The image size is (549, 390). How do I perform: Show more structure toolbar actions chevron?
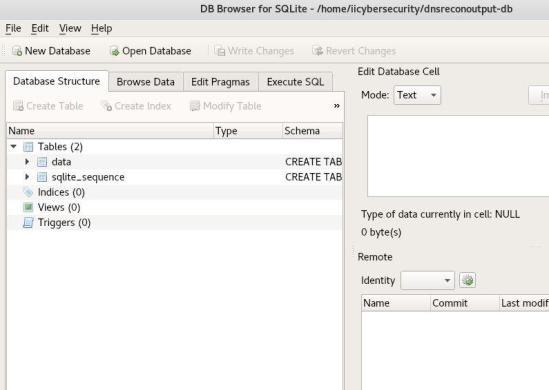(x=336, y=106)
